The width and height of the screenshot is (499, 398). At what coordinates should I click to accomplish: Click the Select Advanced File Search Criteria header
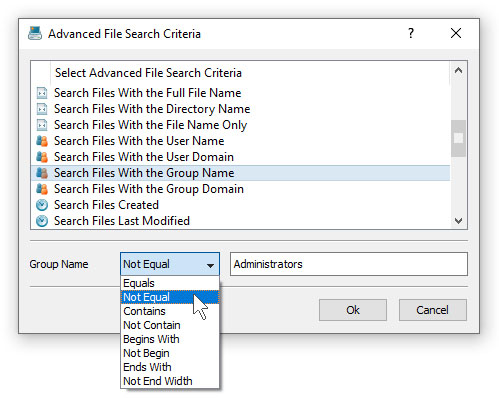[x=250, y=73]
